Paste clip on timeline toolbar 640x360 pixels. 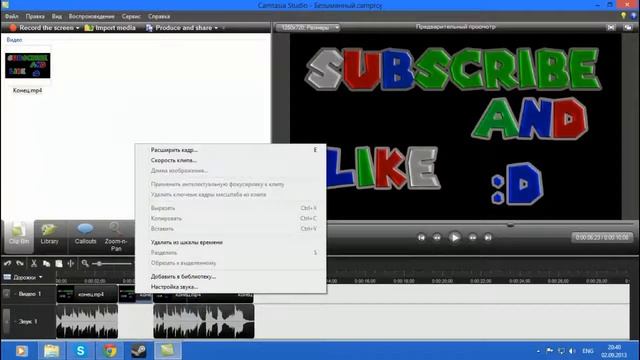59,264
